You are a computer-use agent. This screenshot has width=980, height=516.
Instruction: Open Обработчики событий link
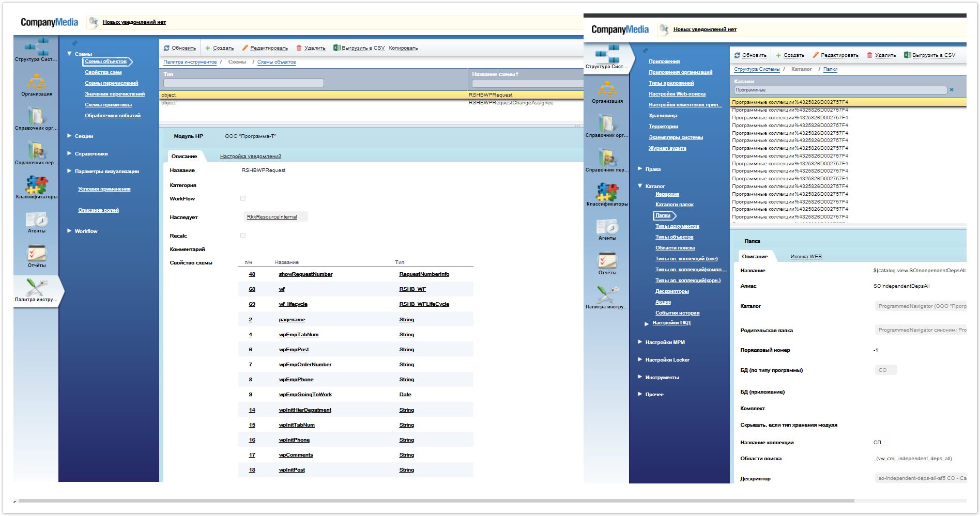click(x=113, y=116)
